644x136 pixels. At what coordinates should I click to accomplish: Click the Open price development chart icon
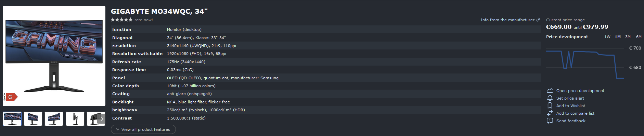550,91
